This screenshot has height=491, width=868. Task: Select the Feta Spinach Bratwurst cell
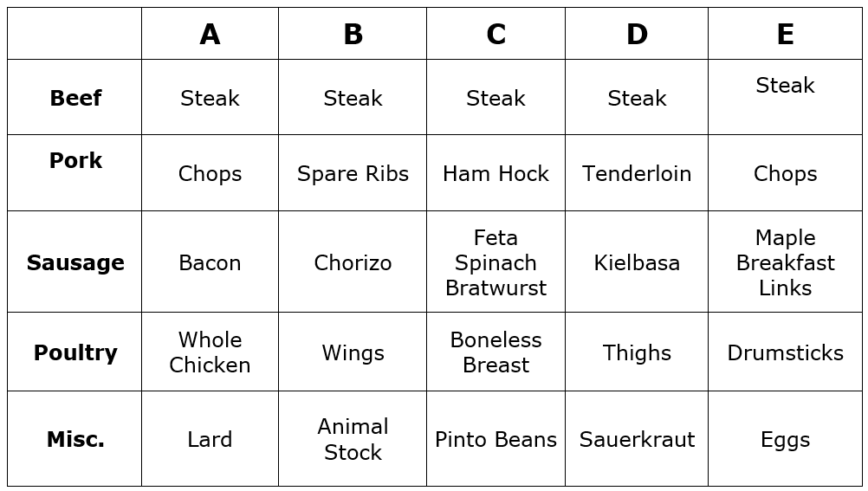click(x=496, y=262)
